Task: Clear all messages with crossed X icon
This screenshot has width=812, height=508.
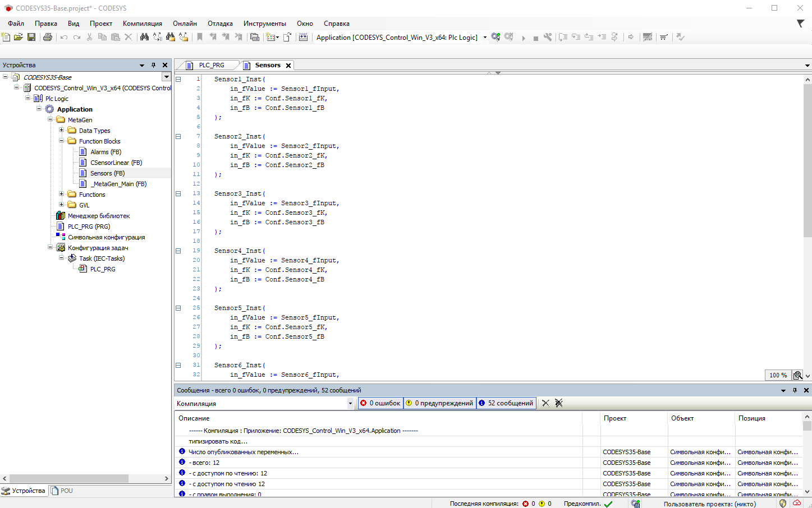Action: click(559, 403)
